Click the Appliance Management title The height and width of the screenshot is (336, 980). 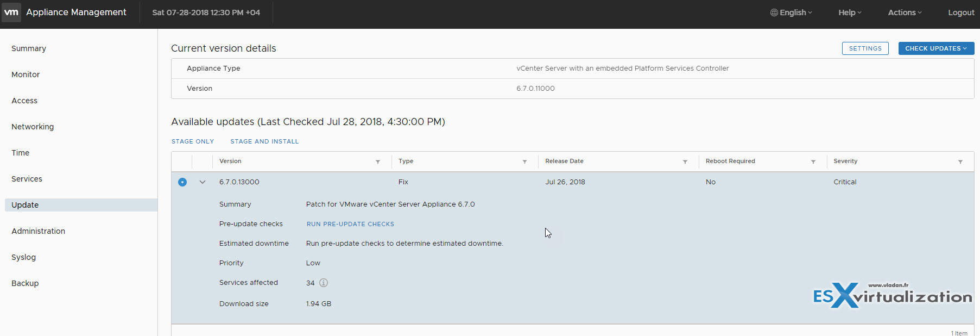[76, 12]
